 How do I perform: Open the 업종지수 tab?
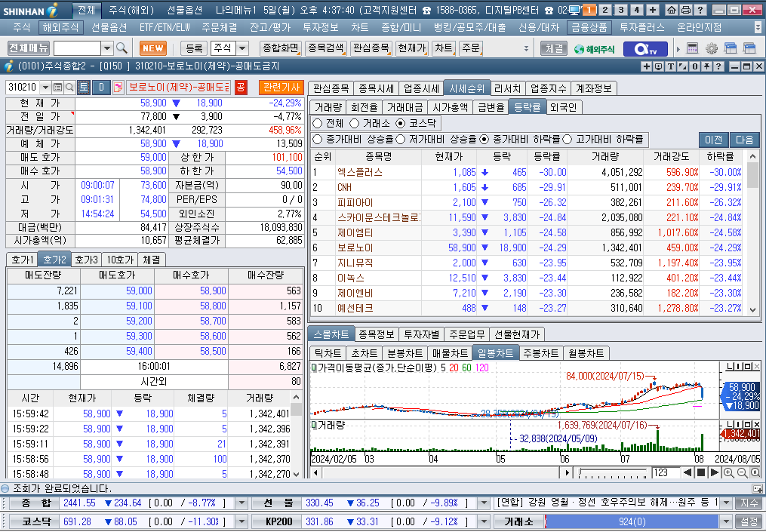pos(548,88)
